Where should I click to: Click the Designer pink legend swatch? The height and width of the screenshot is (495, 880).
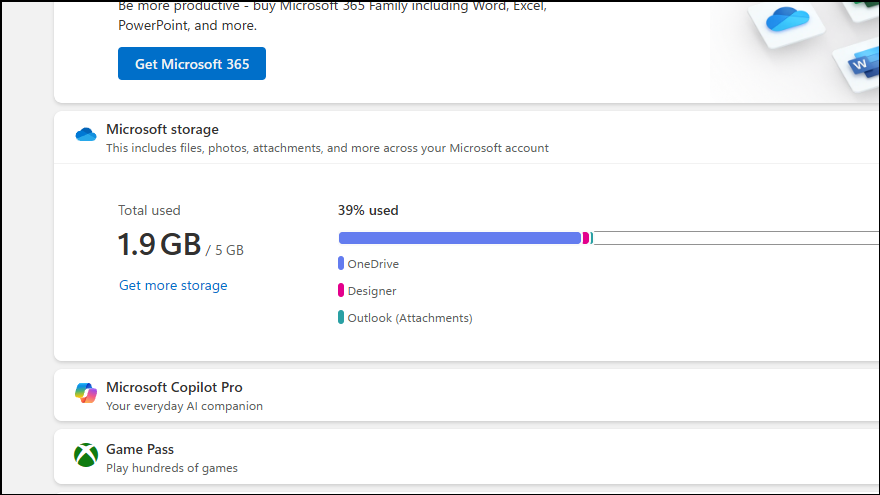[x=341, y=290]
